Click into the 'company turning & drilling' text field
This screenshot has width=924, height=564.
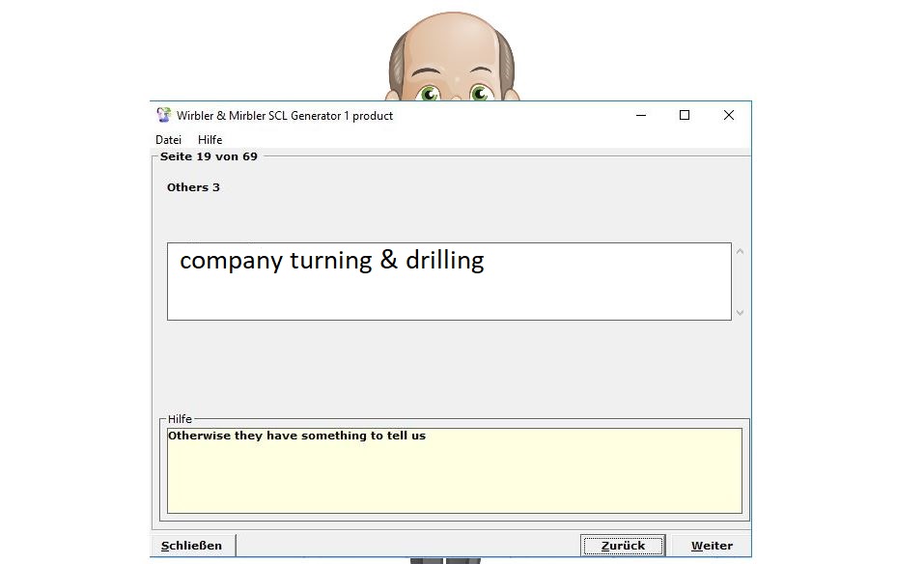click(449, 281)
